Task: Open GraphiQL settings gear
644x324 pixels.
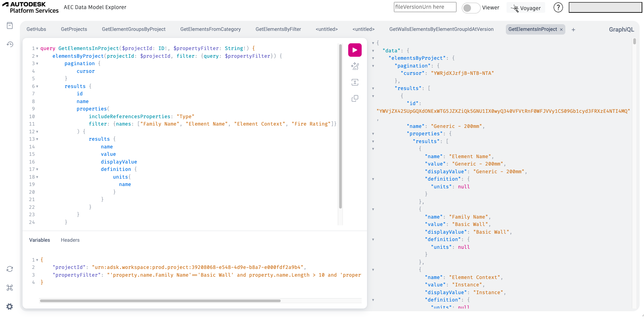Action: (10, 307)
